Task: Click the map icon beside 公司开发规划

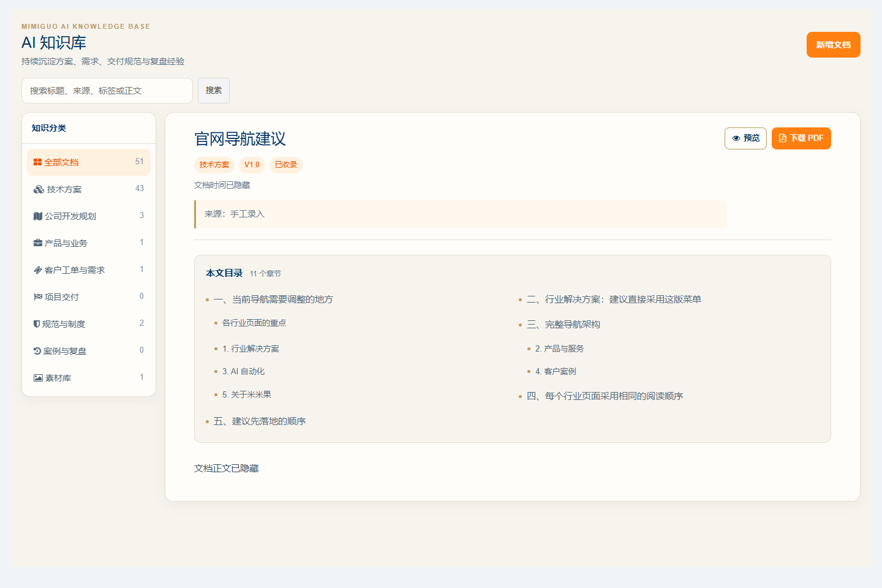Action: click(38, 216)
